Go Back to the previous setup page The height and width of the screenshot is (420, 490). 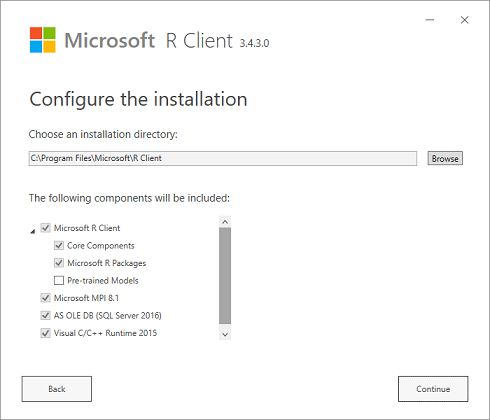point(57,389)
